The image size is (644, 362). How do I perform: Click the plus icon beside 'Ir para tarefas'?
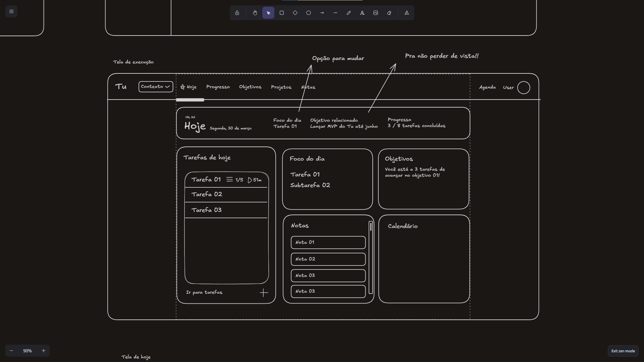[264, 293]
